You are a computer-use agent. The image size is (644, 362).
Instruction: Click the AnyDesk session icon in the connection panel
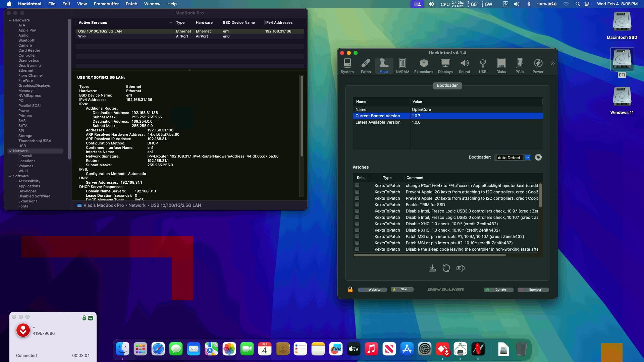(23, 330)
